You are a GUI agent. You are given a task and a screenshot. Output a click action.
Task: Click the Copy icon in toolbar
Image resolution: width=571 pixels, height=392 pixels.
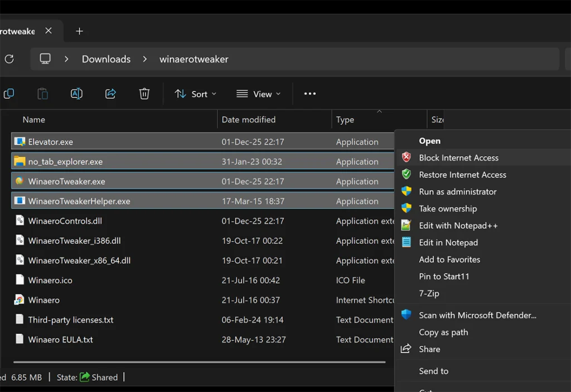[9, 94]
